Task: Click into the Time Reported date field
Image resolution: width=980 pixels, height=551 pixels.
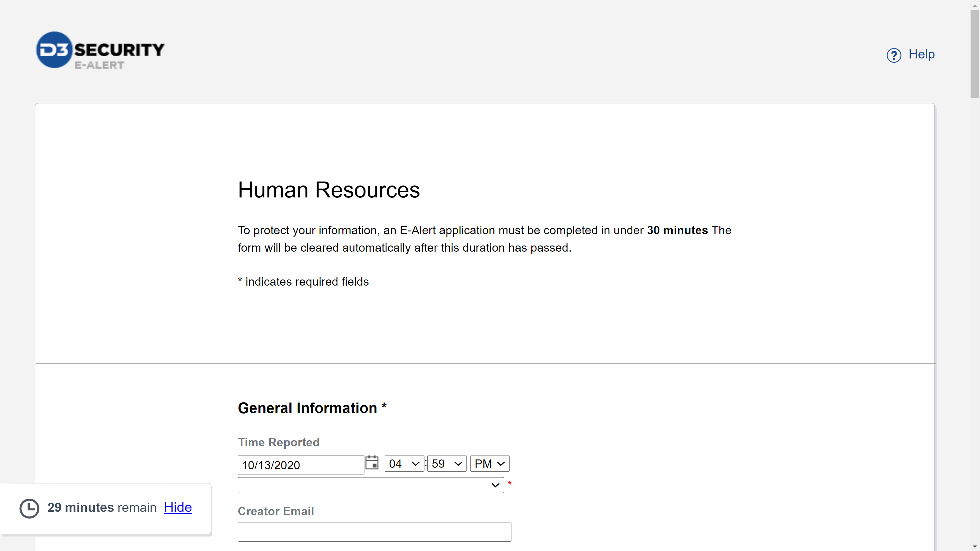Action: (x=300, y=465)
